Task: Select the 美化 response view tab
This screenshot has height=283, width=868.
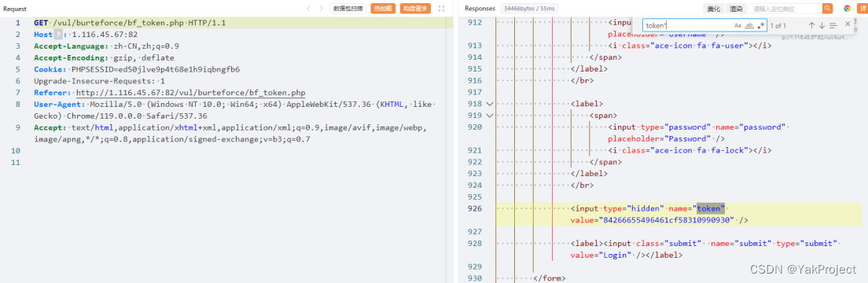Action: click(714, 9)
